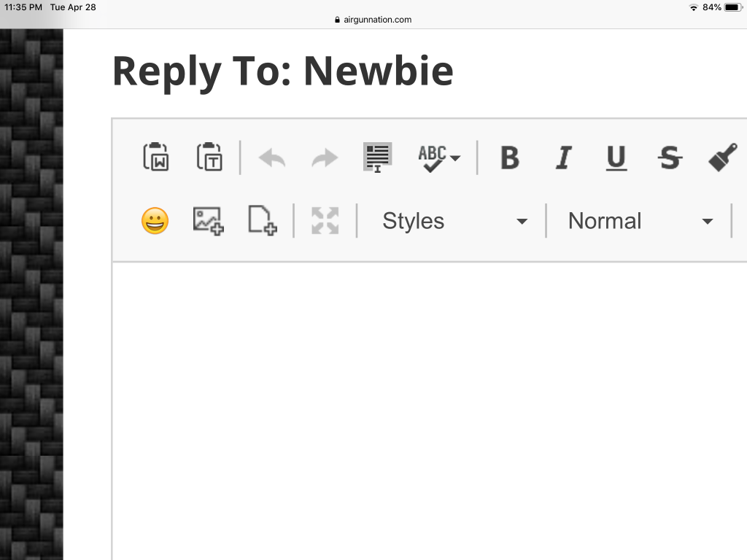
Task: Toggle underline formatting
Action: point(616,157)
